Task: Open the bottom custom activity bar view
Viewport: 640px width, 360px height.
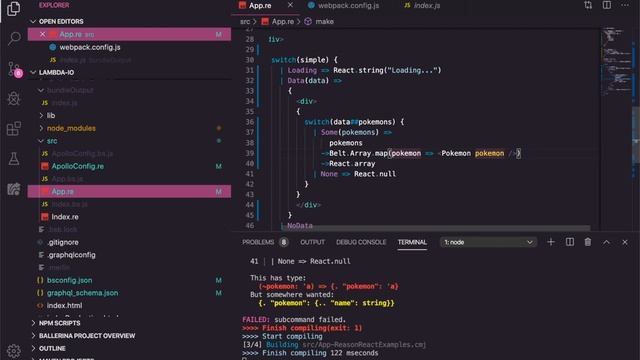Action: coord(14,189)
